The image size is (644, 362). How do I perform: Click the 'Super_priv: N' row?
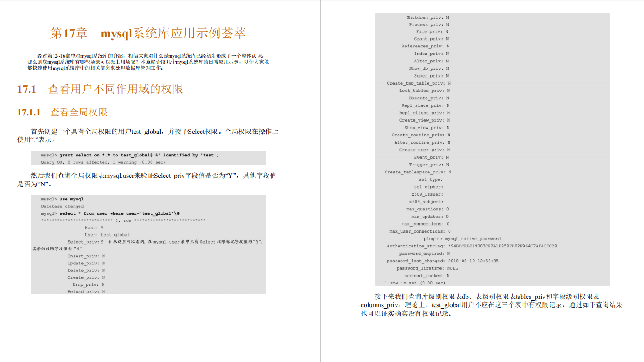point(431,76)
